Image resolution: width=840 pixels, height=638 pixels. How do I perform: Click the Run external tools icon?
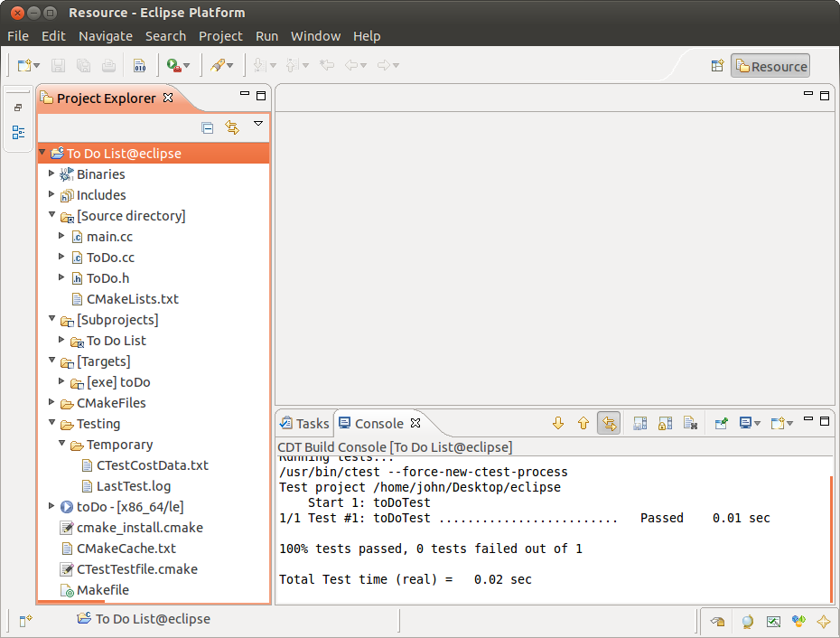coord(173,65)
